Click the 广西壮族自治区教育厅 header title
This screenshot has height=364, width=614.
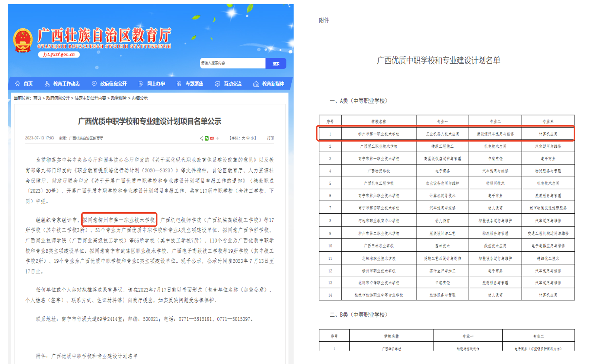coord(104,35)
